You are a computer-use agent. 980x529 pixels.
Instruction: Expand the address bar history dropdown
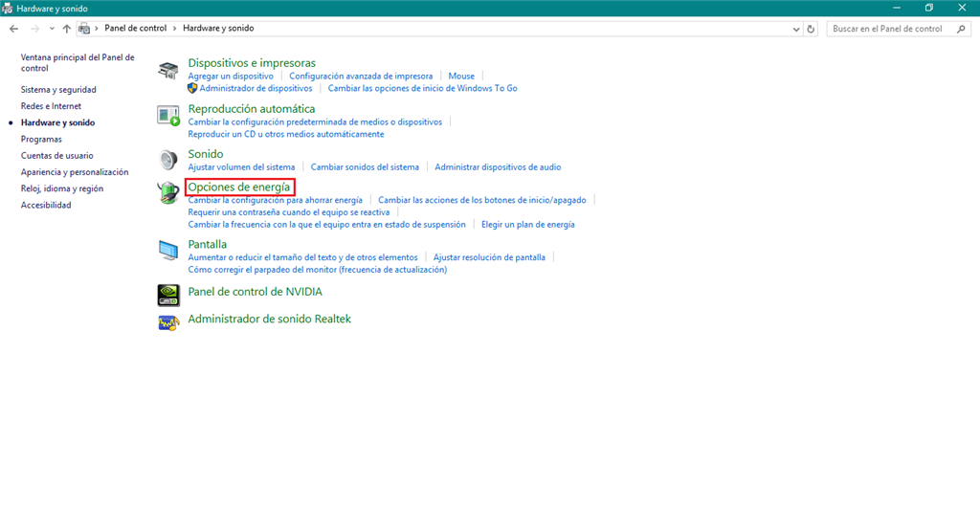[795, 29]
